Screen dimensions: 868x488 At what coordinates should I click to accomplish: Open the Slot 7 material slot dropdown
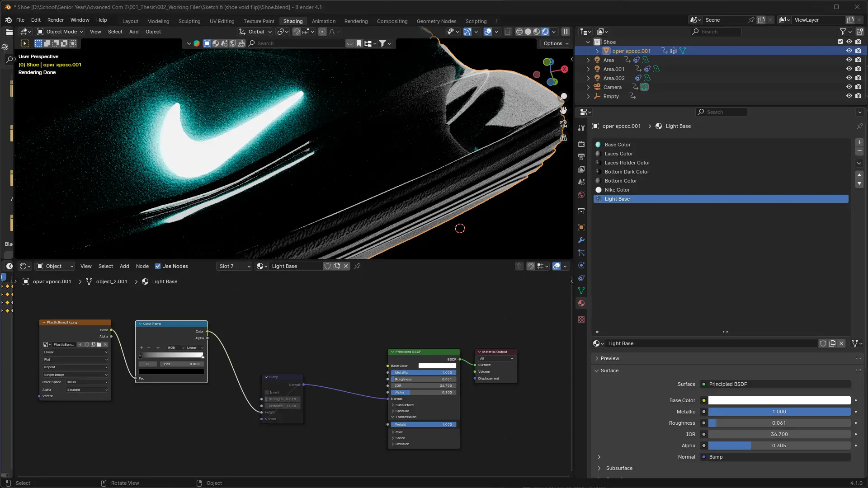click(234, 266)
